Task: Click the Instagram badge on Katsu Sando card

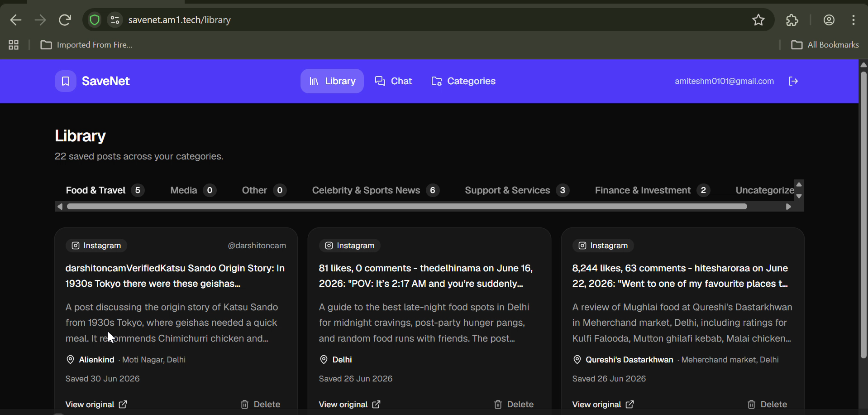Action: [96, 246]
